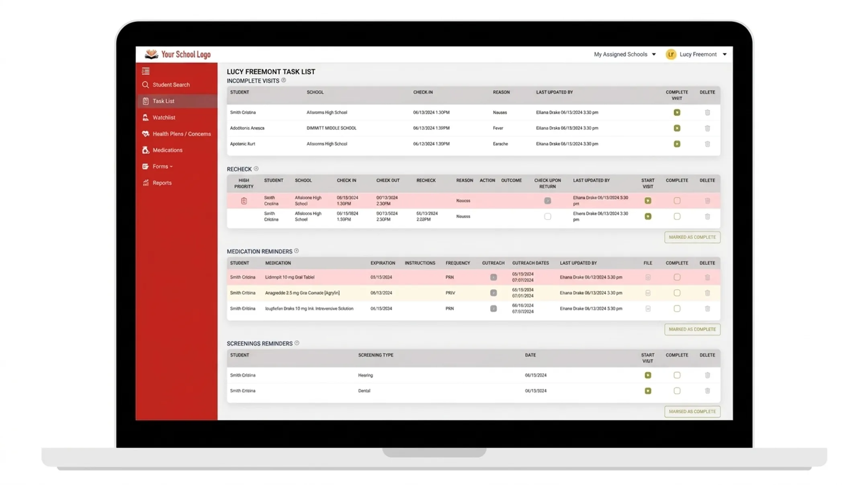
Task: Tick Complete on the highlighted Recheck row
Action: pyautogui.click(x=677, y=201)
